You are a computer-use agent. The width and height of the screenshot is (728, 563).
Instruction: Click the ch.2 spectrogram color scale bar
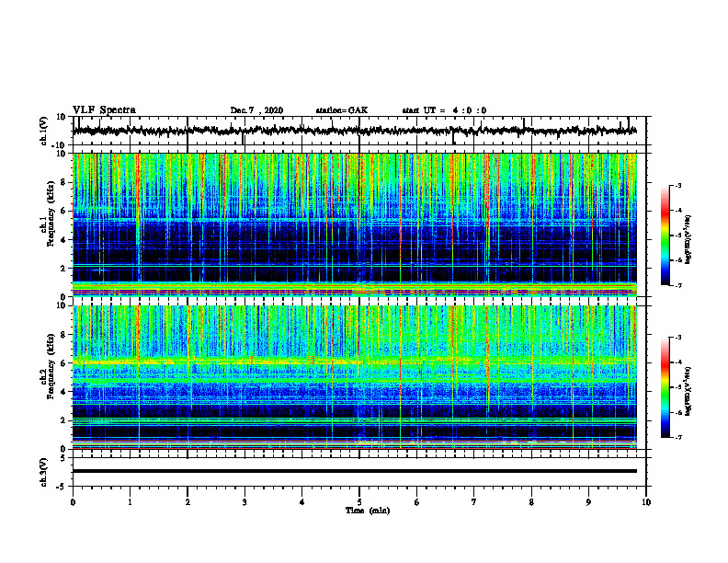tap(665, 387)
